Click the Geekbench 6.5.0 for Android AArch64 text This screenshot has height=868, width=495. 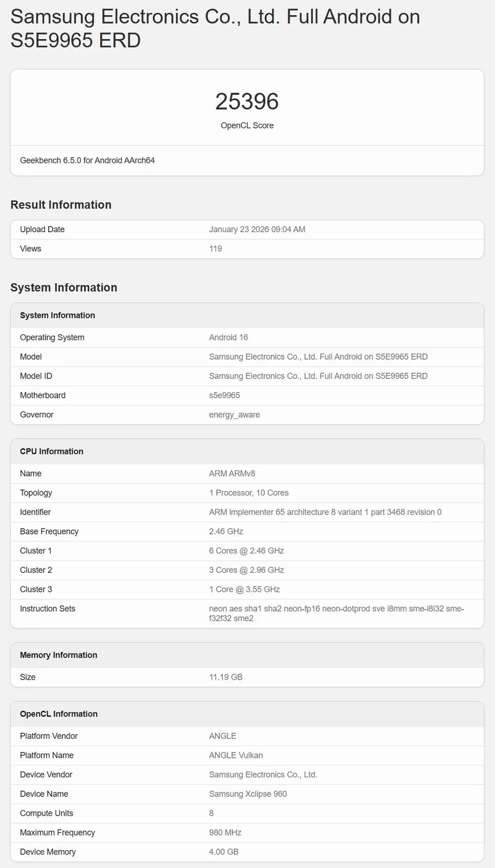tap(87, 161)
